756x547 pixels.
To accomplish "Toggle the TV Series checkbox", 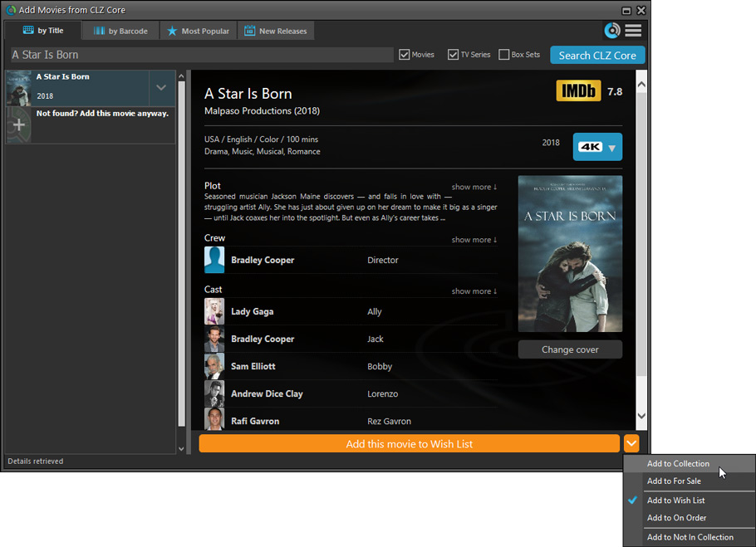I will pyautogui.click(x=453, y=55).
